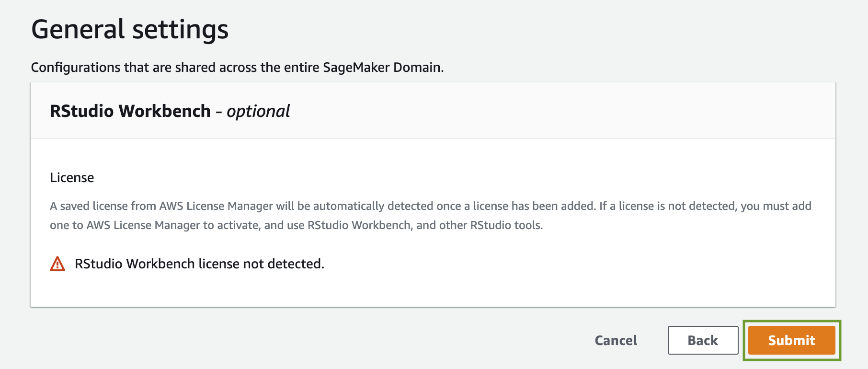
Task: Click the 'General settings' page heading
Action: tap(130, 29)
